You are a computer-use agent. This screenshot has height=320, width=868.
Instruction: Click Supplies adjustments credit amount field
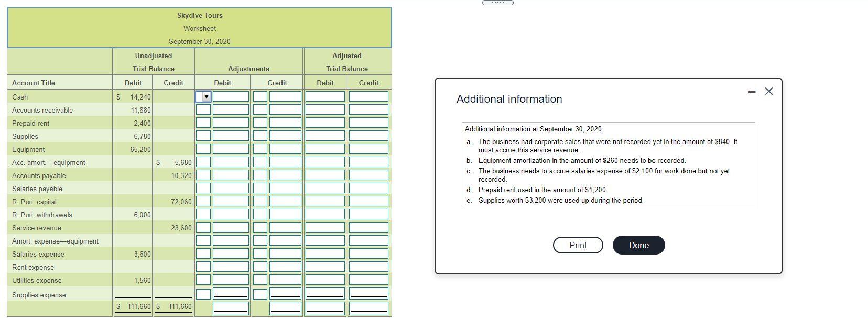pos(286,136)
